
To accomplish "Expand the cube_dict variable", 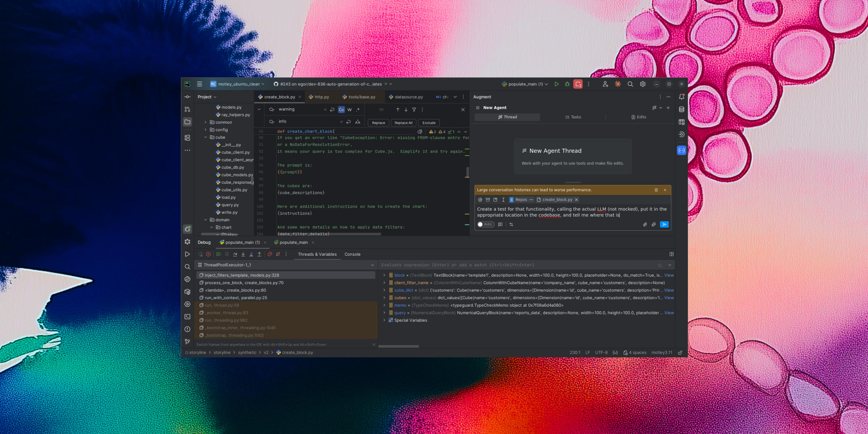I will click(x=384, y=290).
